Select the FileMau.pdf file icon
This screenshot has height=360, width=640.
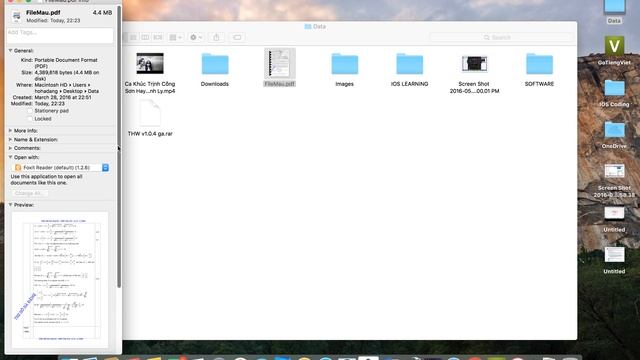pos(280,64)
